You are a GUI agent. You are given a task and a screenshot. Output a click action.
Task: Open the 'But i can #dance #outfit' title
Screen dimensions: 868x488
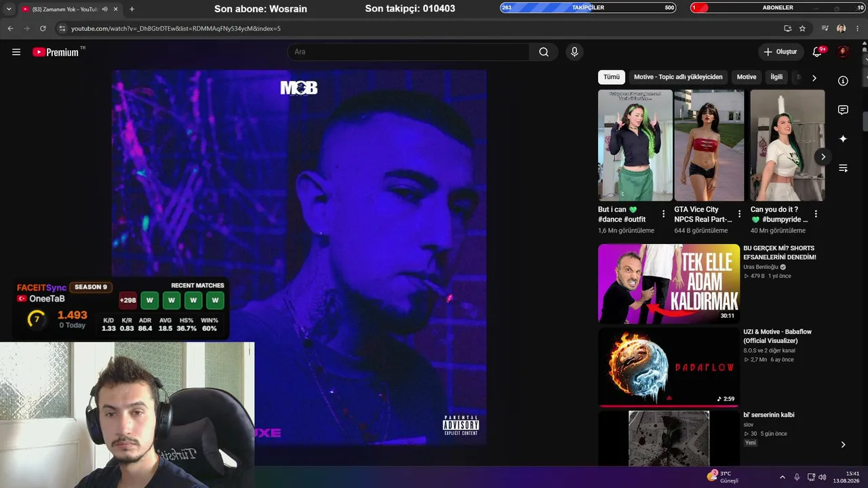[x=622, y=214]
